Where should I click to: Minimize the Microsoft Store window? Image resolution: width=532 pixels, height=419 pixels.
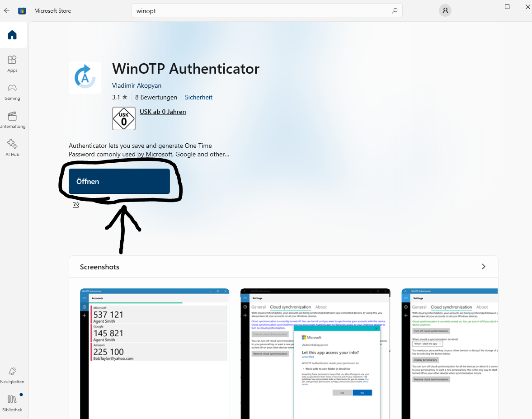click(486, 7)
